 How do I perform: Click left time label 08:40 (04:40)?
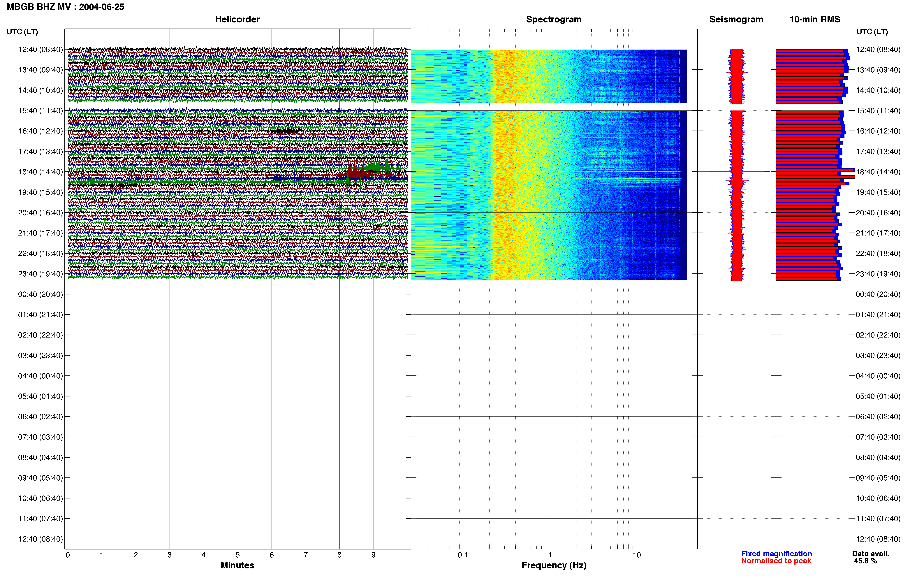(x=41, y=458)
